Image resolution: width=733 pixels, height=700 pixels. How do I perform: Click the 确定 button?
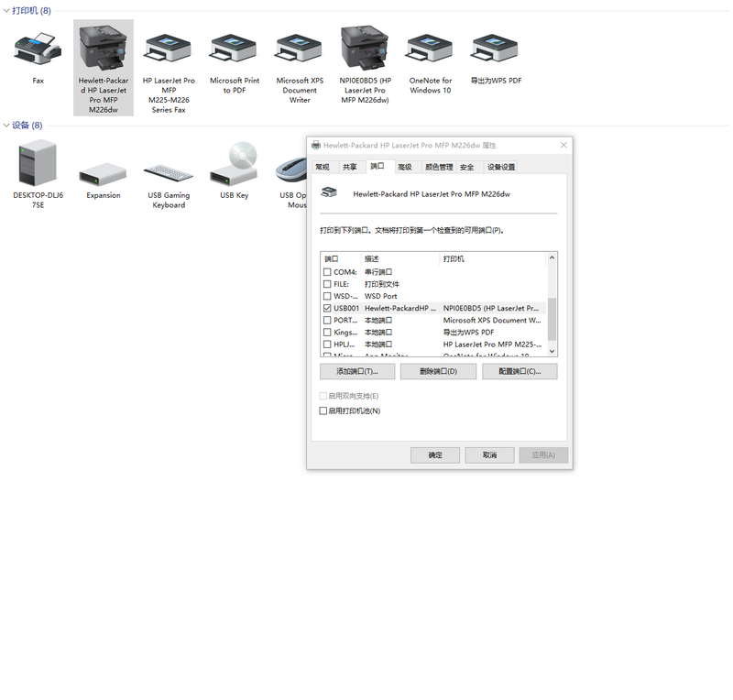click(435, 455)
